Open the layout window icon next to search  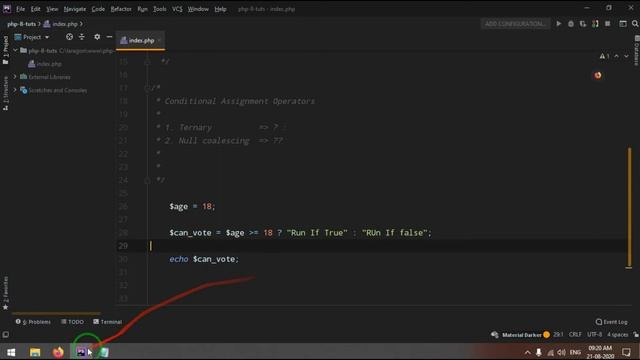(622, 24)
